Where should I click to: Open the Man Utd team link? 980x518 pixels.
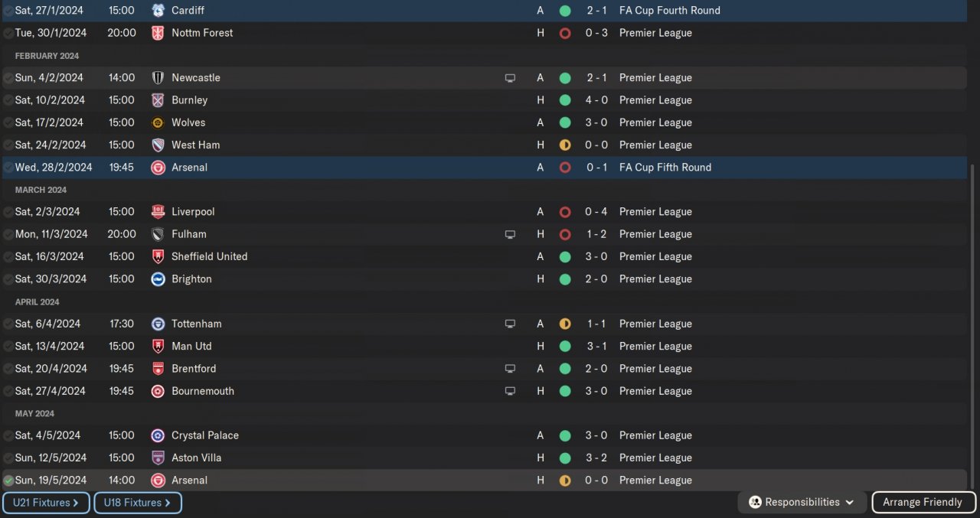[x=191, y=347]
